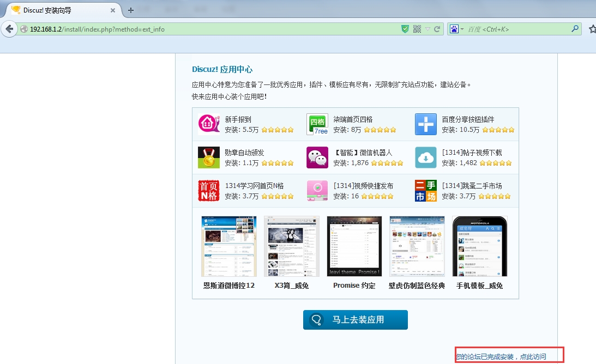Click the address bar URL field

[x=213, y=29]
